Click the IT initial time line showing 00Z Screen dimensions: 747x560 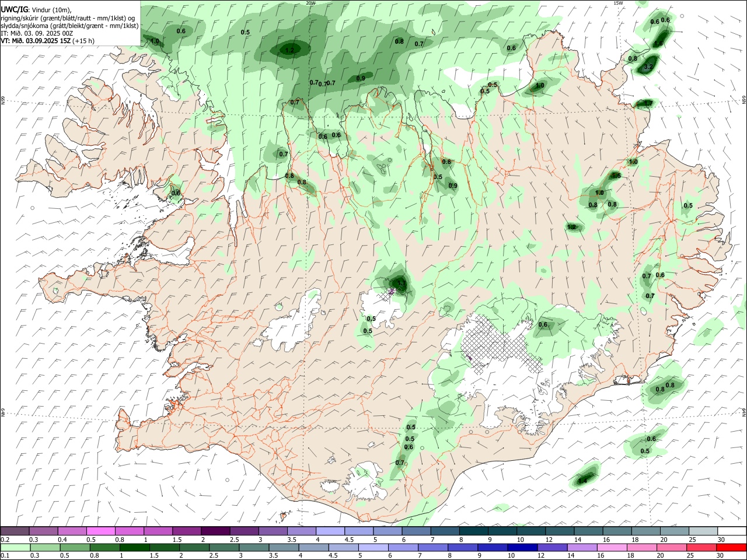[37, 33]
